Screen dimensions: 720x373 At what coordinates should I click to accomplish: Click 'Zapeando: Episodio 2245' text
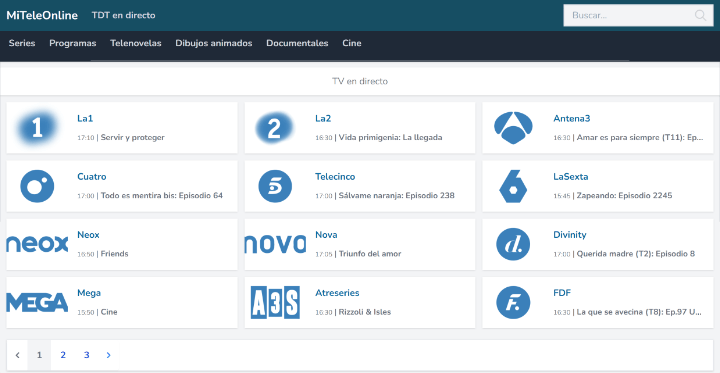coord(624,196)
